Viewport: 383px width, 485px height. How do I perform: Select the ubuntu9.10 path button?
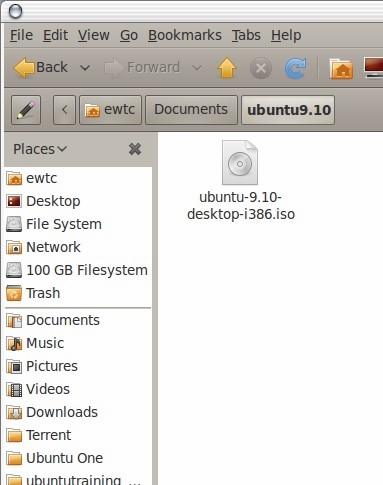click(x=288, y=110)
